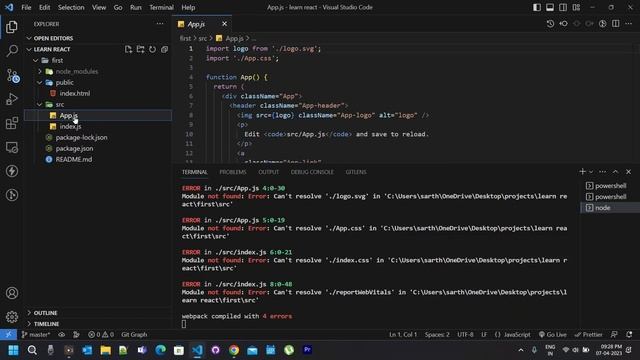The image size is (640, 360).
Task: Collapse the public folder
Action: pyautogui.click(x=40, y=82)
